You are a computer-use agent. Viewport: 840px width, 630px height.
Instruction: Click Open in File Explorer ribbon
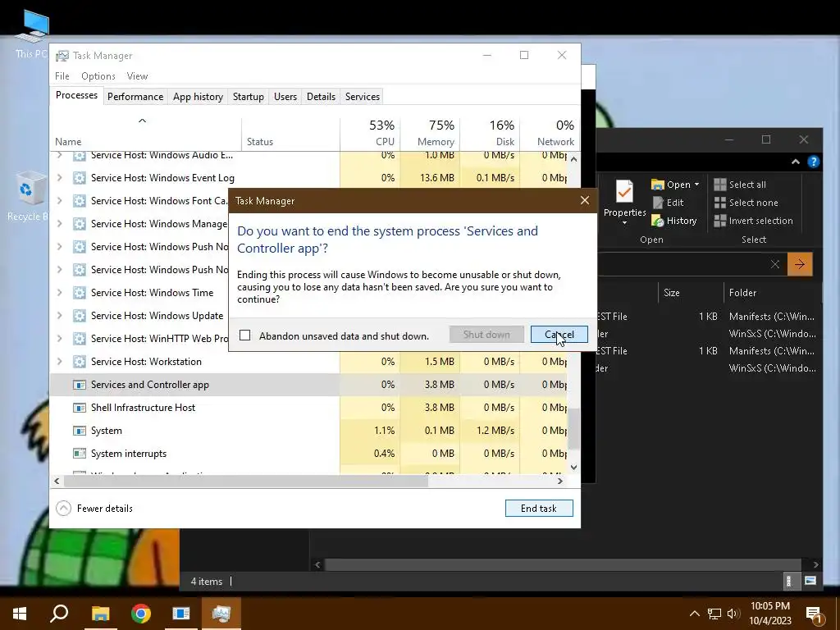coord(671,185)
